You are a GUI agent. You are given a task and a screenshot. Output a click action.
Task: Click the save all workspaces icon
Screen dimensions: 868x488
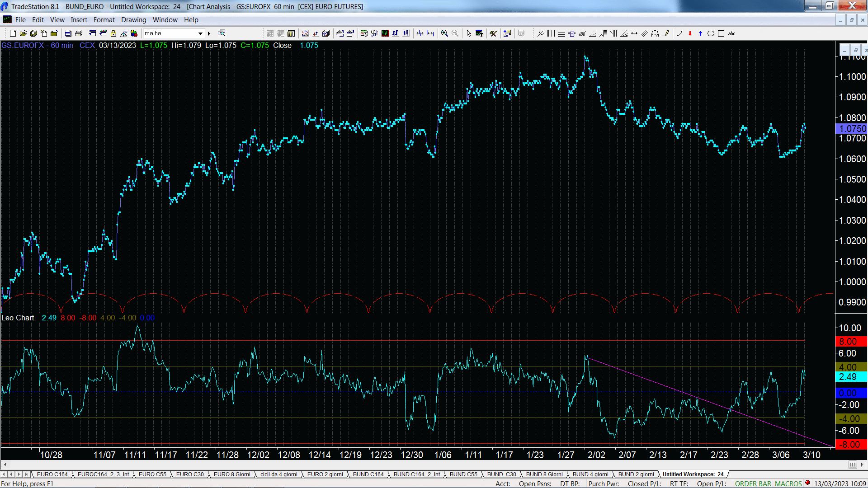(x=33, y=33)
